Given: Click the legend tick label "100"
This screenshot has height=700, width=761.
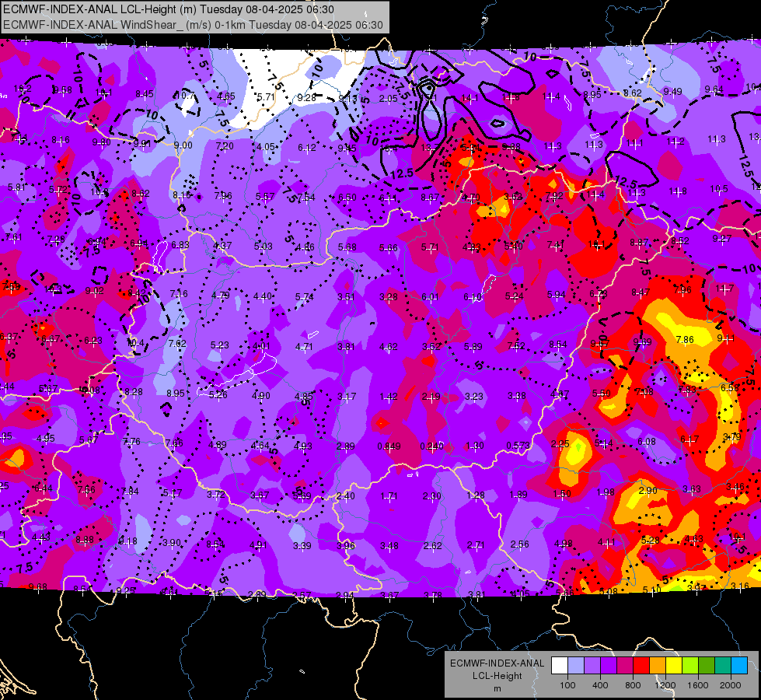Looking at the screenshot, I should [567, 685].
